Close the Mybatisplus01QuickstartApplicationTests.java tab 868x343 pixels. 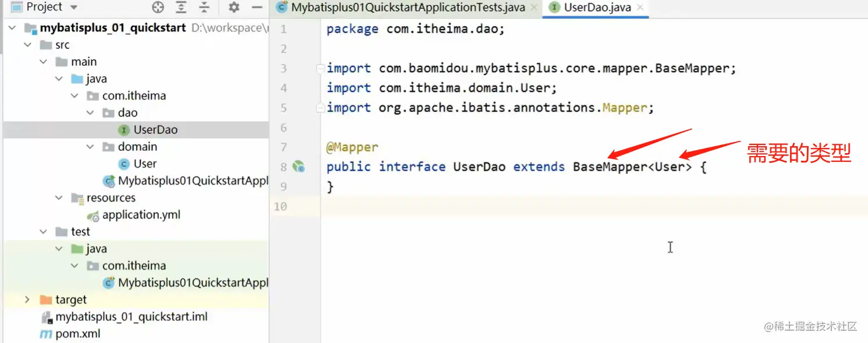[534, 8]
